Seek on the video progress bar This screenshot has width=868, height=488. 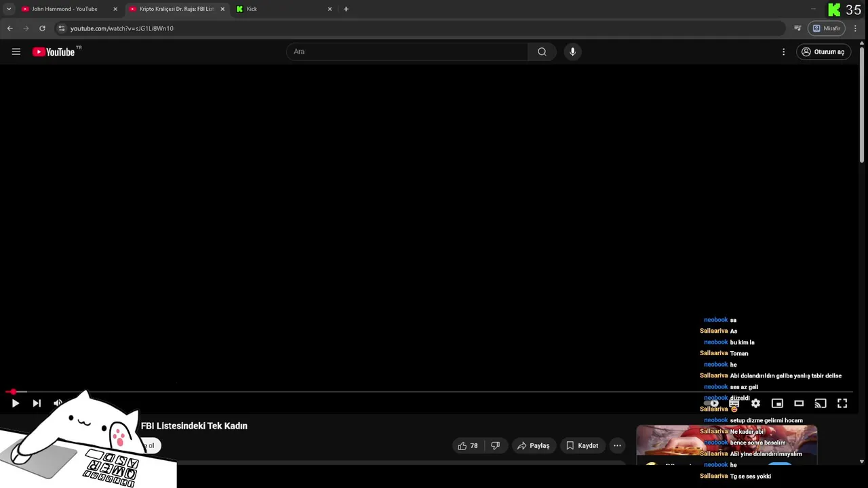[430, 392]
